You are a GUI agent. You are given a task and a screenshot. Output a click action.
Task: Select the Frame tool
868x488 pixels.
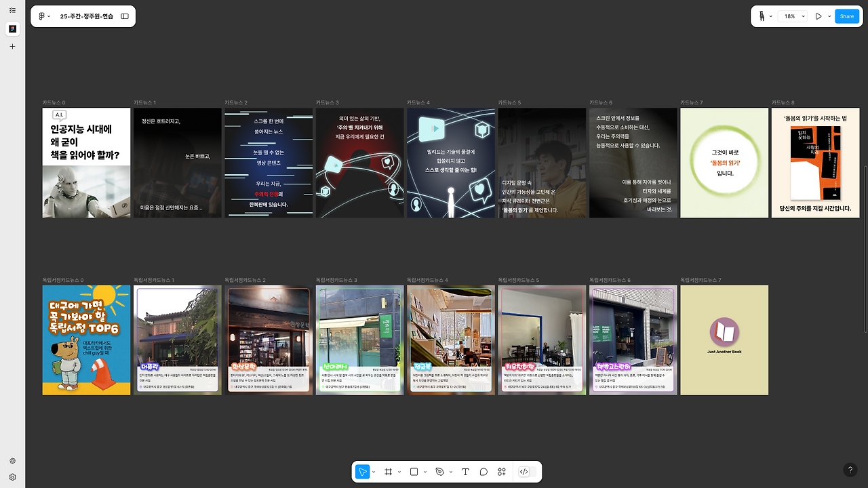[389, 472]
